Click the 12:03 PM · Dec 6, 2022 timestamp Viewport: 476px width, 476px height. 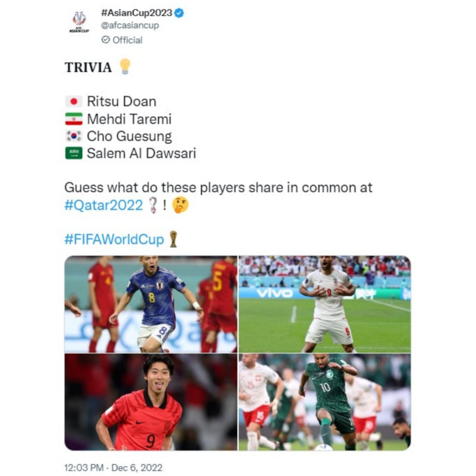tap(113, 467)
